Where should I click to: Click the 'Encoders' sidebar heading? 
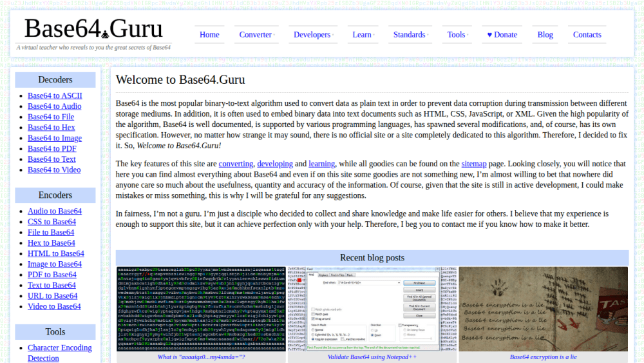pos(55,195)
